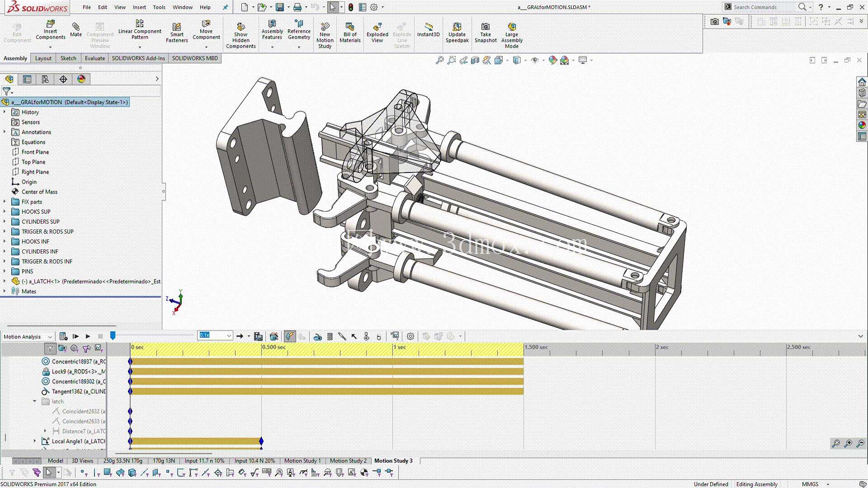The height and width of the screenshot is (488, 868).
Task: Open Linear Component Pattern tool
Action: [140, 30]
